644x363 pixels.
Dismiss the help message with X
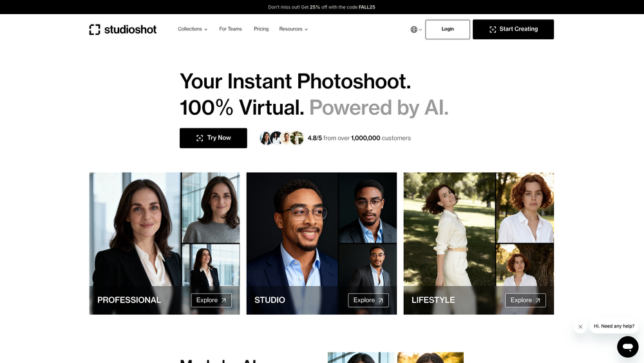[x=580, y=327]
